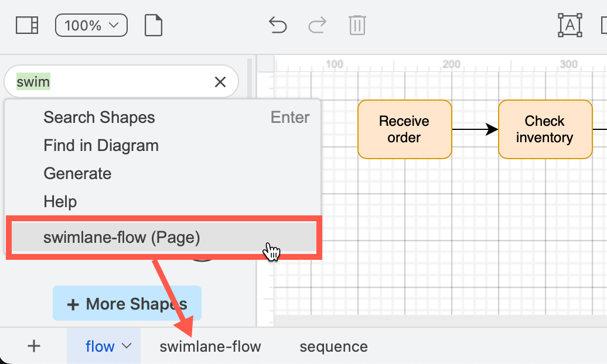Switch to the sequence page tab
The height and width of the screenshot is (364, 607).
click(333, 346)
